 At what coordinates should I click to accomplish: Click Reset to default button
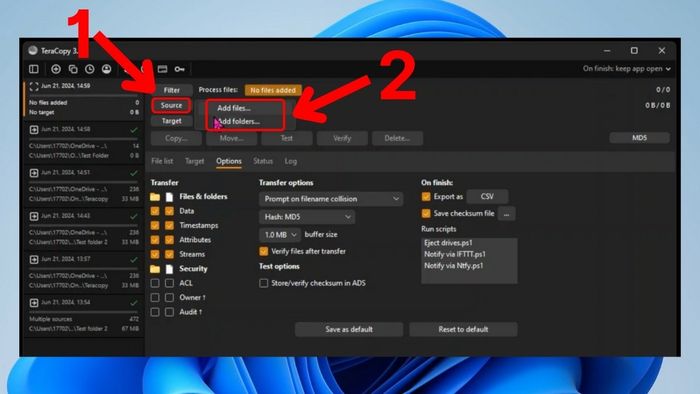tap(463, 329)
